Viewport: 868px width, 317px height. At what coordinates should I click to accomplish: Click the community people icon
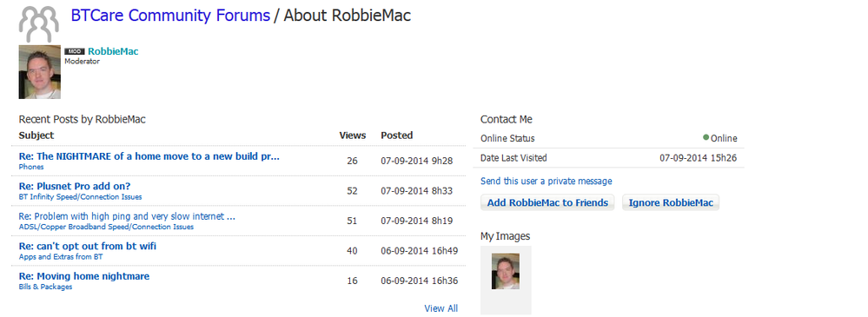(39, 23)
